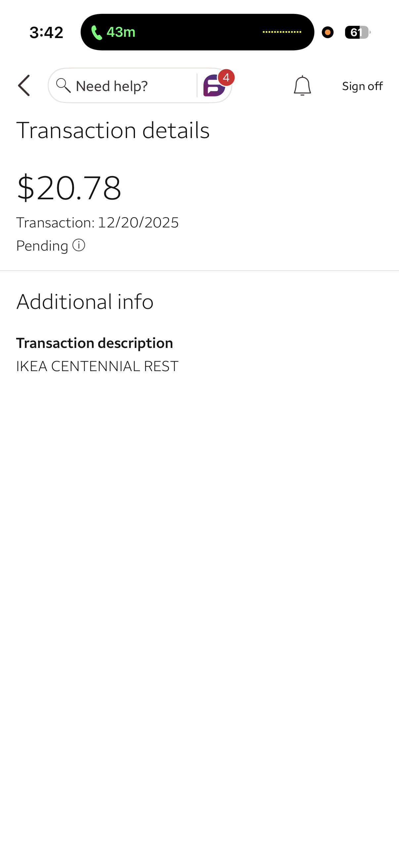
Task: Tap the Transaction details page title
Action: pyautogui.click(x=113, y=130)
